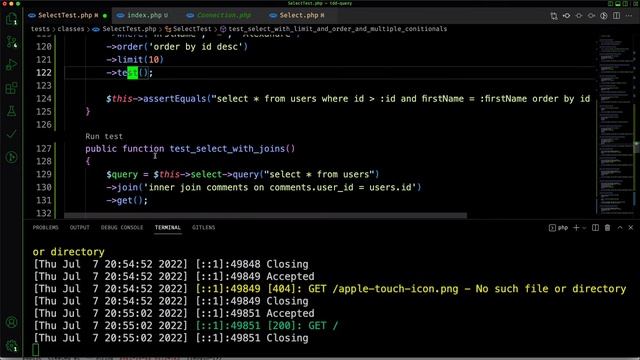Click the 404 apple-touch-icon.png log line
Image resolution: width=640 pixels, height=360 pixels.
coord(330,289)
